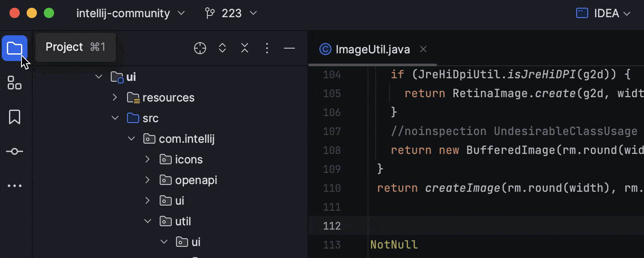Open IDEA run configuration dropdown
The height and width of the screenshot is (258, 644).
pos(603,13)
